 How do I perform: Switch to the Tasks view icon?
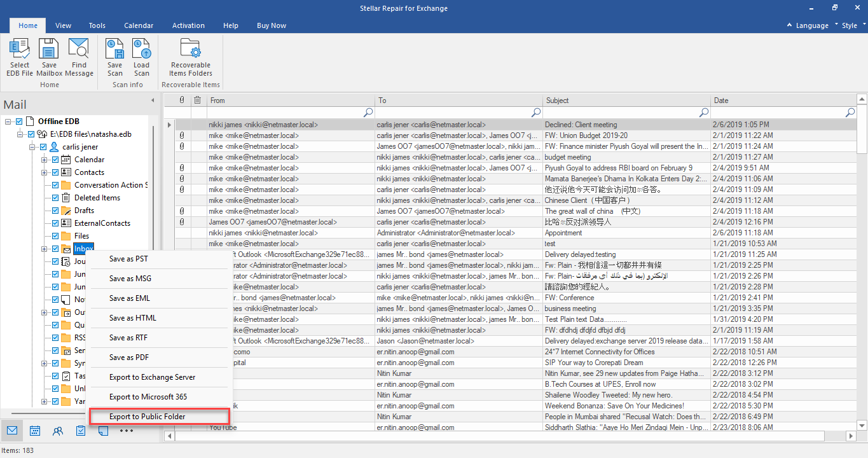click(81, 431)
